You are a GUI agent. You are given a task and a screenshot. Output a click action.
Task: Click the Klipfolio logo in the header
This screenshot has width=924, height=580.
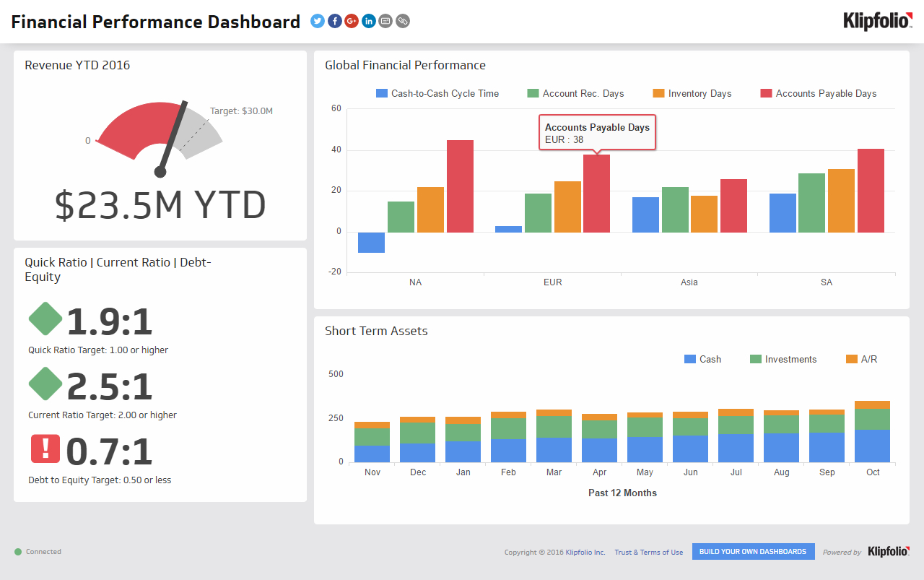click(877, 21)
